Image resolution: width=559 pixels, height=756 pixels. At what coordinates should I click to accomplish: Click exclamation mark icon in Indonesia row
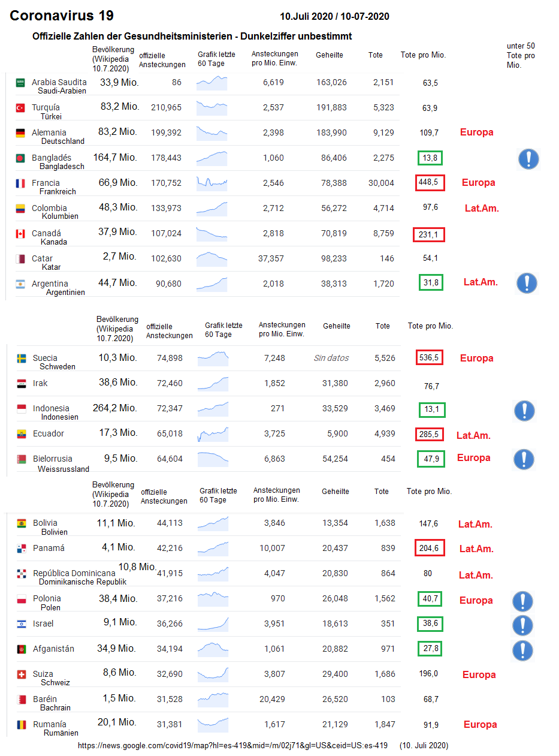(x=525, y=411)
